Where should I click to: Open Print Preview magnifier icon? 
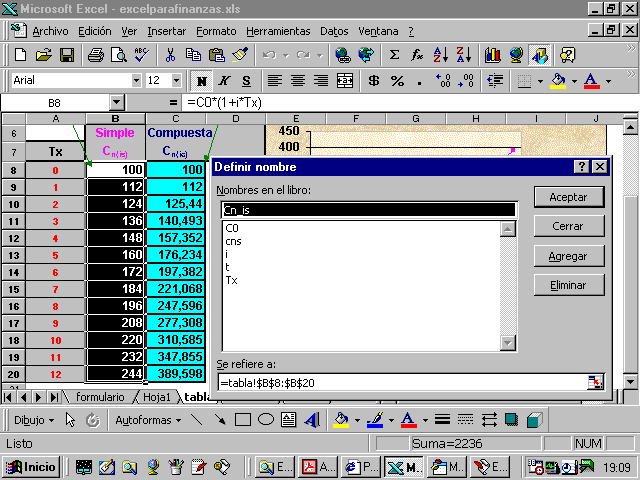pyautogui.click(x=119, y=55)
